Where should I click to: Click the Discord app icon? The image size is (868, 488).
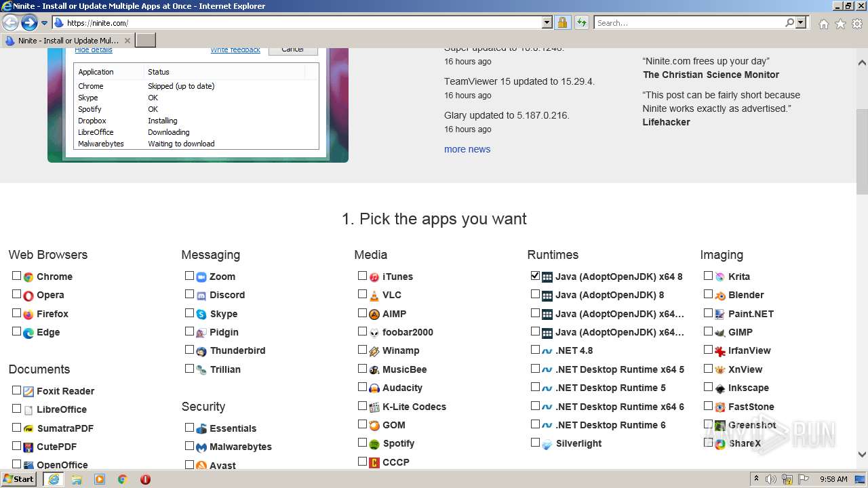point(201,296)
